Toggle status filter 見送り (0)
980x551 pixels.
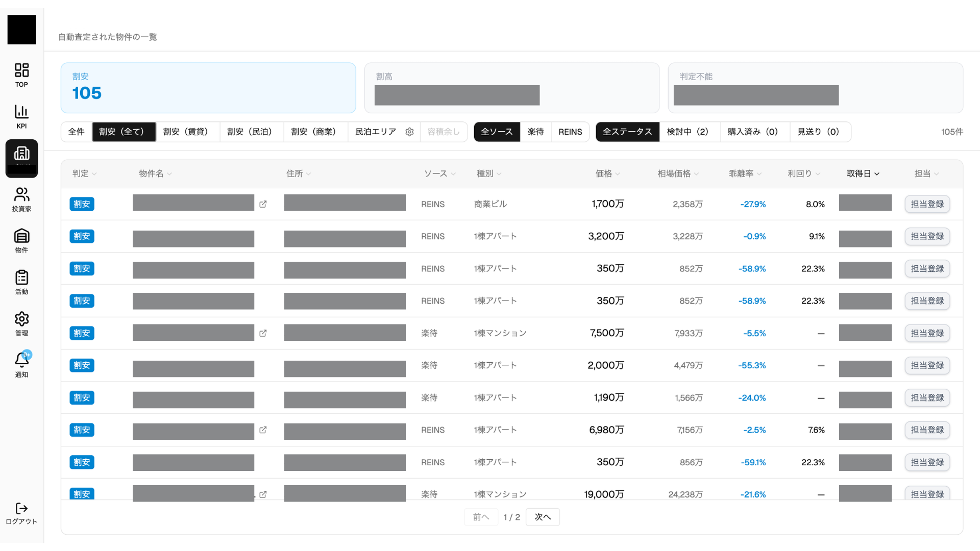click(821, 132)
